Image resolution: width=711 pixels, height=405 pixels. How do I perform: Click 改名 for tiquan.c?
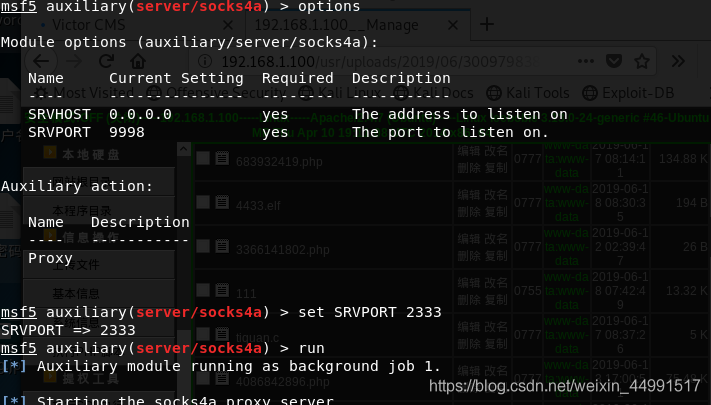[x=496, y=327]
